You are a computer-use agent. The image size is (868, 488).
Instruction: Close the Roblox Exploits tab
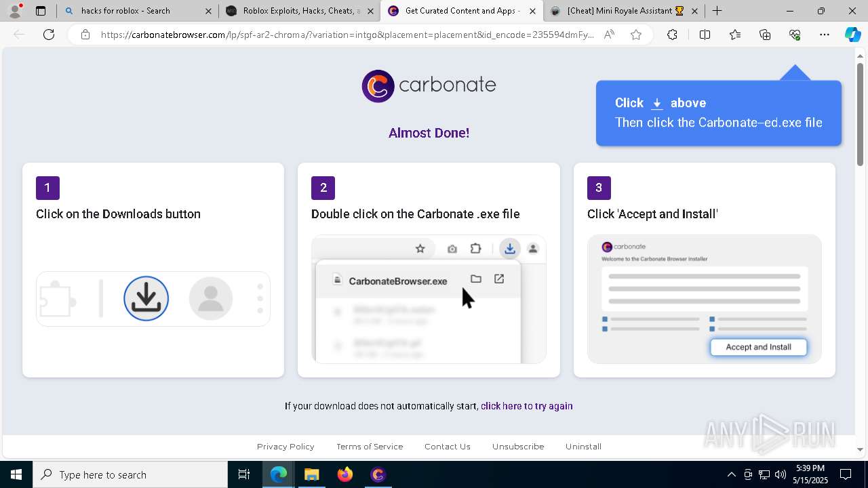[370, 11]
